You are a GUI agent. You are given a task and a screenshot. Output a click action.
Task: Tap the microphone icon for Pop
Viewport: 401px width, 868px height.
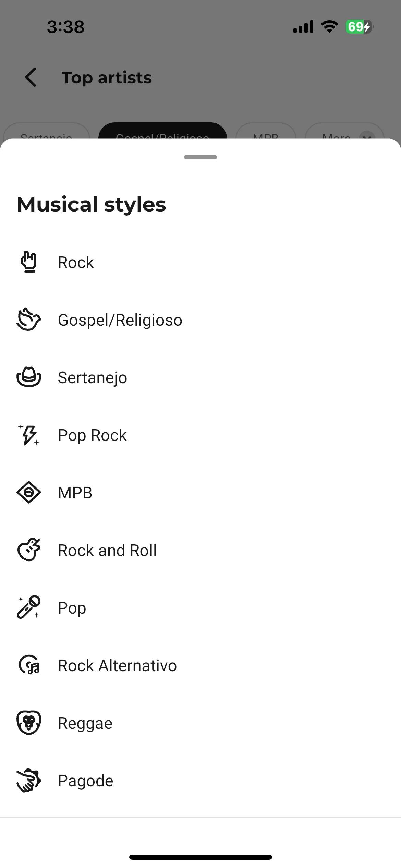29,607
